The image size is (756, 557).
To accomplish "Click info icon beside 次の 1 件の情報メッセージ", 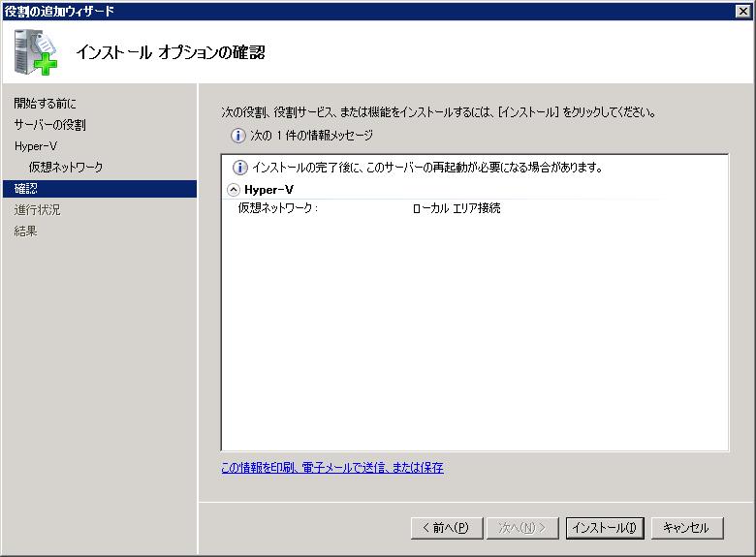I will click(x=237, y=136).
